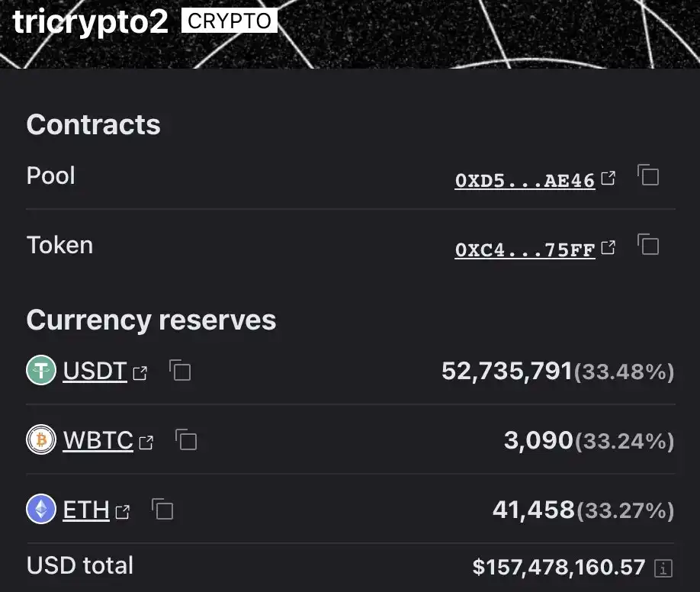Click the USDT Tether logo icon
The width and height of the screenshot is (700, 592).
click(41, 371)
